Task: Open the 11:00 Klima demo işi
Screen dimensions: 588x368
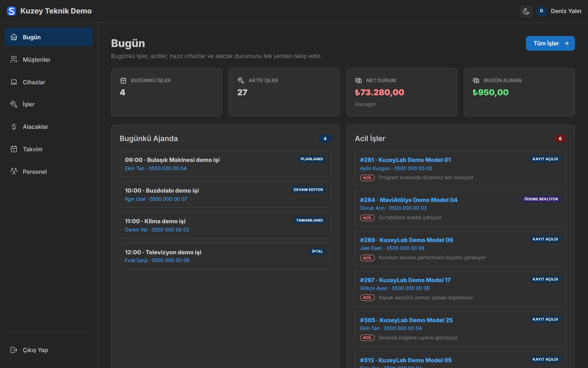Action: coord(225,225)
